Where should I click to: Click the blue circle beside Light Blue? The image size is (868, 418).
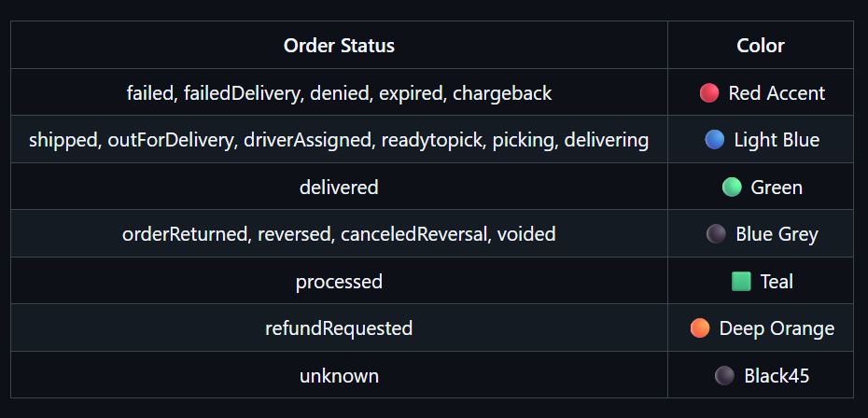tap(715, 140)
